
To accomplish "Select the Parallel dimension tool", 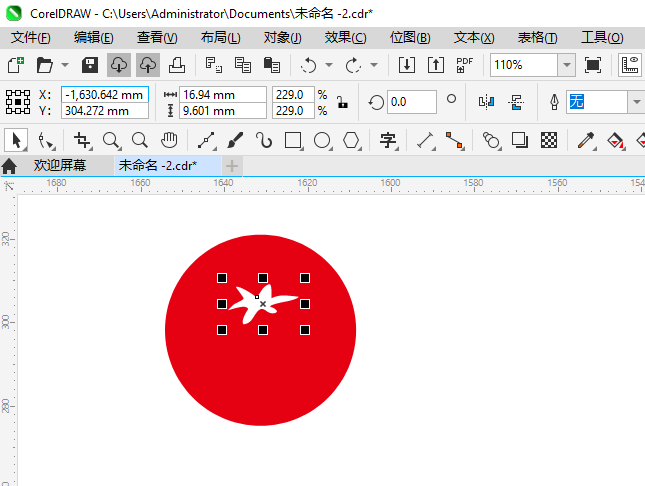I will click(x=425, y=140).
